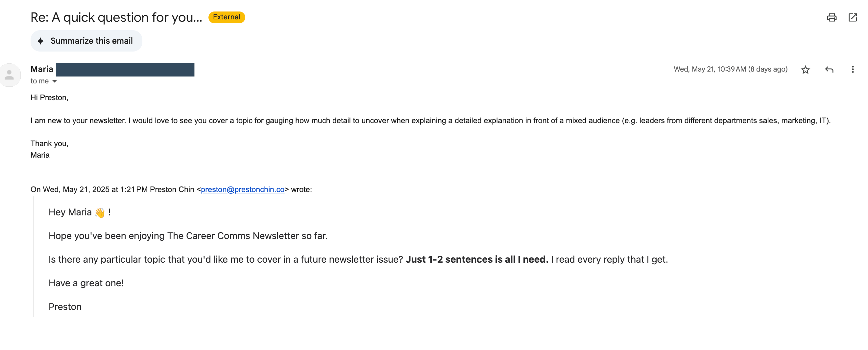Open the email in a new window
The height and width of the screenshot is (350, 868).
point(853,17)
